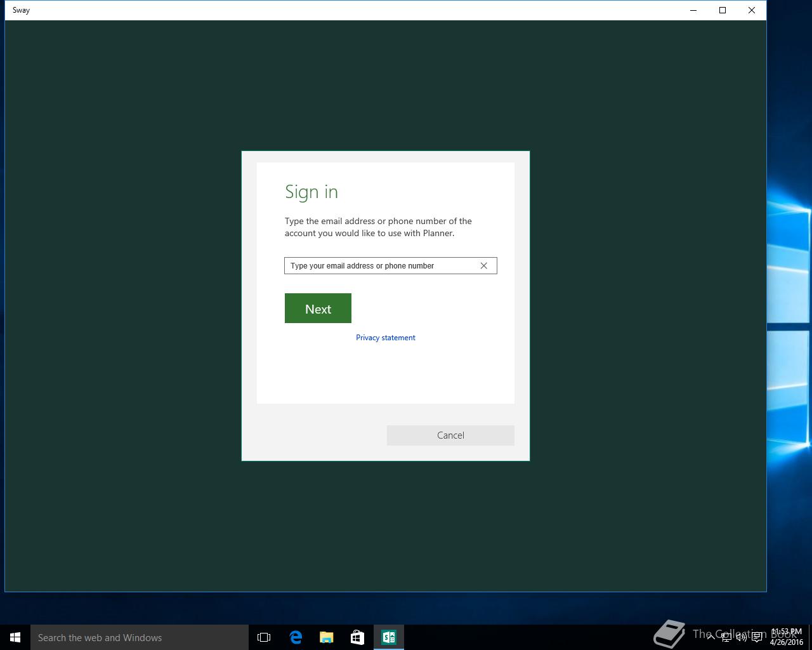This screenshot has width=812, height=650.
Task: Open the Privacy statement link
Action: pyautogui.click(x=386, y=338)
